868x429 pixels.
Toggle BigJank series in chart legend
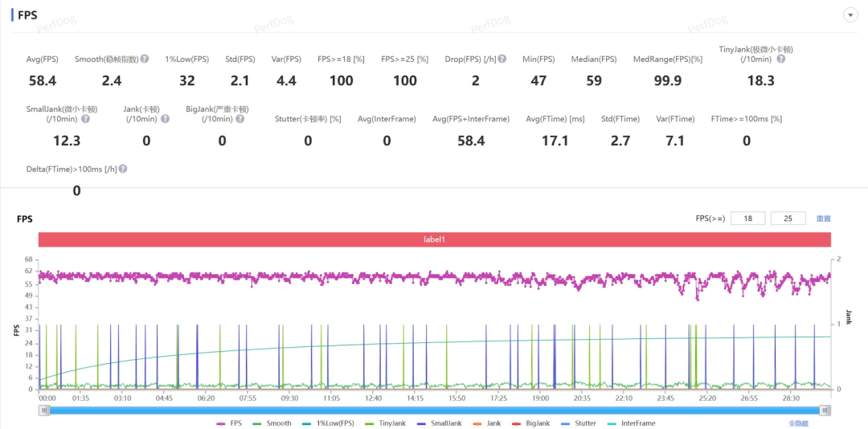tap(530, 423)
